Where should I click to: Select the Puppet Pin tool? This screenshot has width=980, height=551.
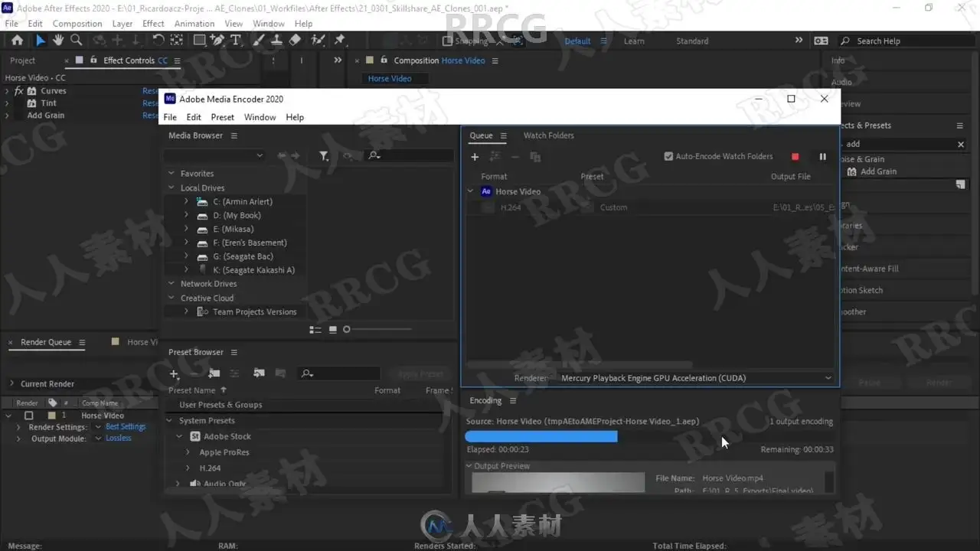point(341,41)
